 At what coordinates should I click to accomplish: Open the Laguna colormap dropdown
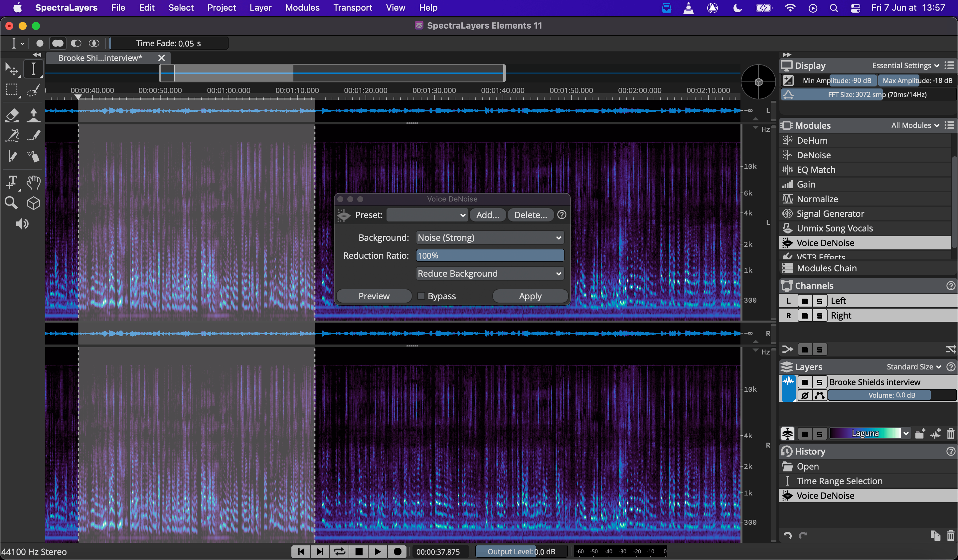click(x=870, y=433)
